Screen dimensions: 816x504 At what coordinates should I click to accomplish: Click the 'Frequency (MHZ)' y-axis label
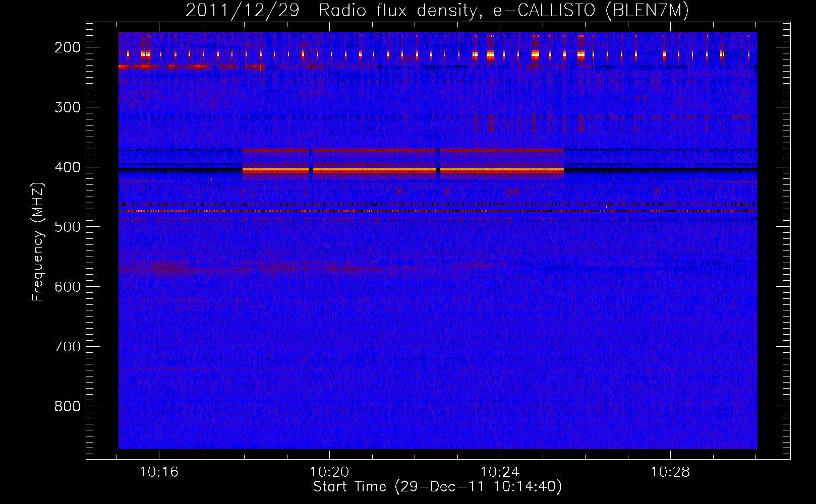click(x=38, y=241)
